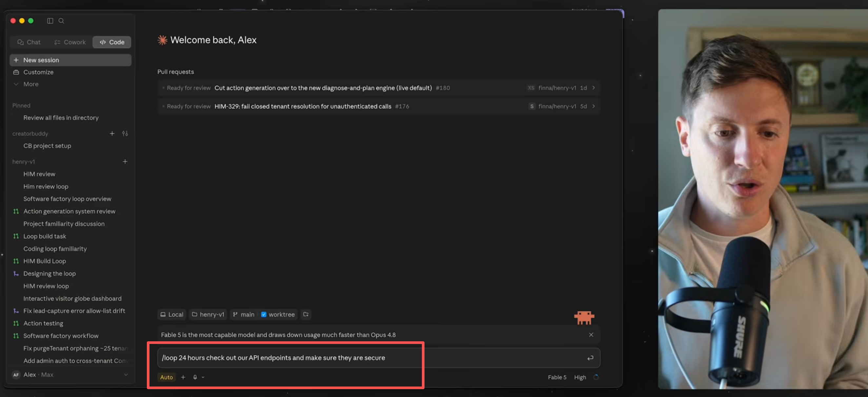Open the dropdown arrow next to the microphone
Viewport: 868px width, 397px height.
203,377
